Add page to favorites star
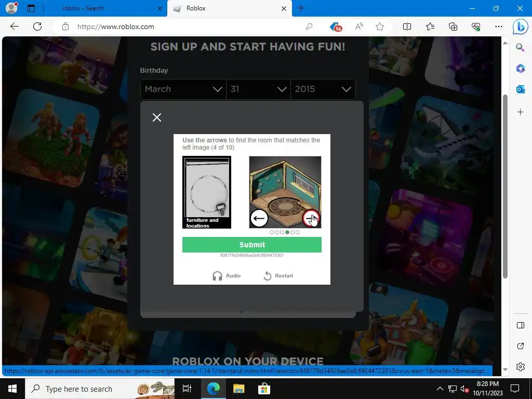The image size is (532, 399). tap(380, 26)
